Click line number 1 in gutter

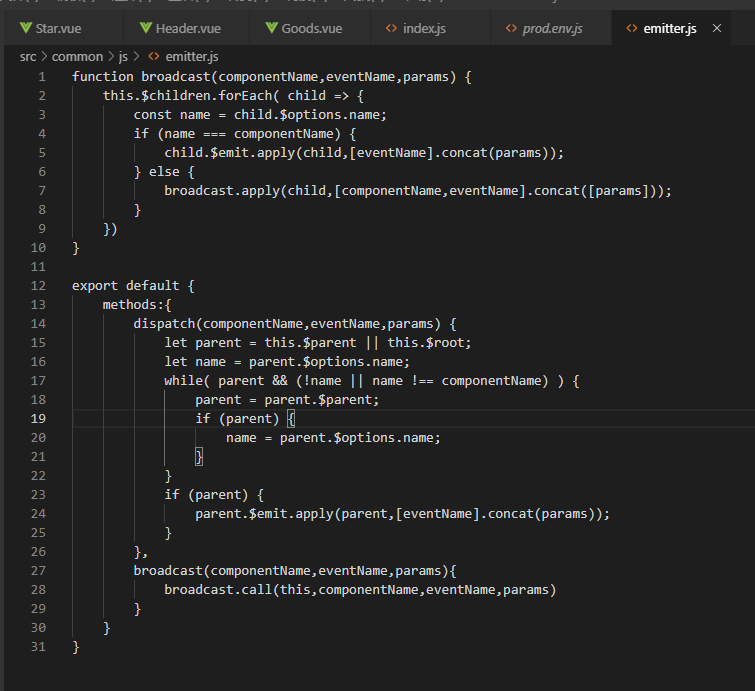42,77
